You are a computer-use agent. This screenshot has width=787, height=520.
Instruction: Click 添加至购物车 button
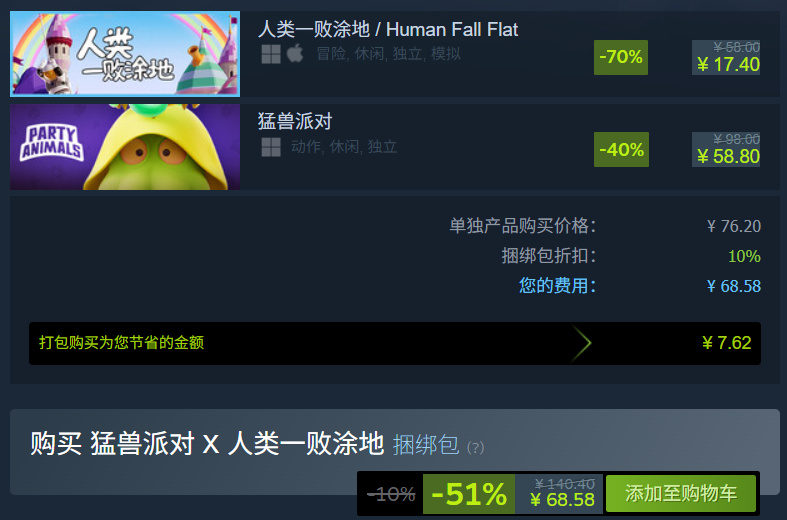point(681,493)
